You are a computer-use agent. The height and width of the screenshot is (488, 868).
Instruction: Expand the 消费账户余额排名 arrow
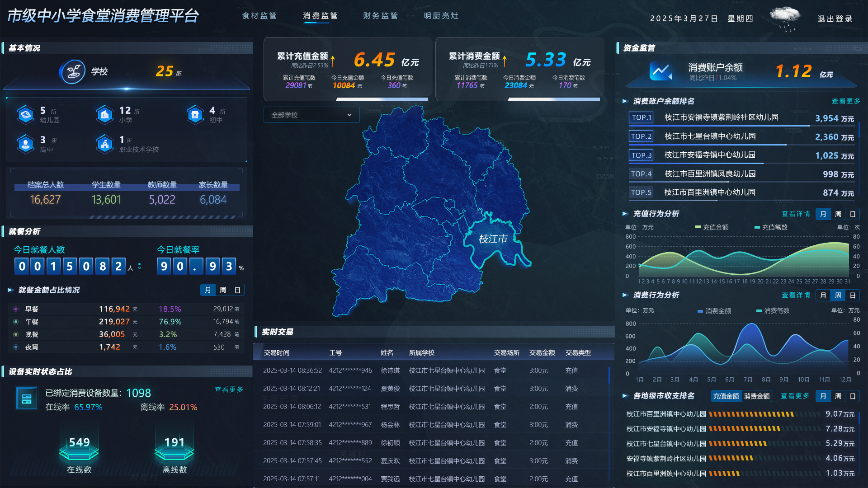tap(625, 101)
